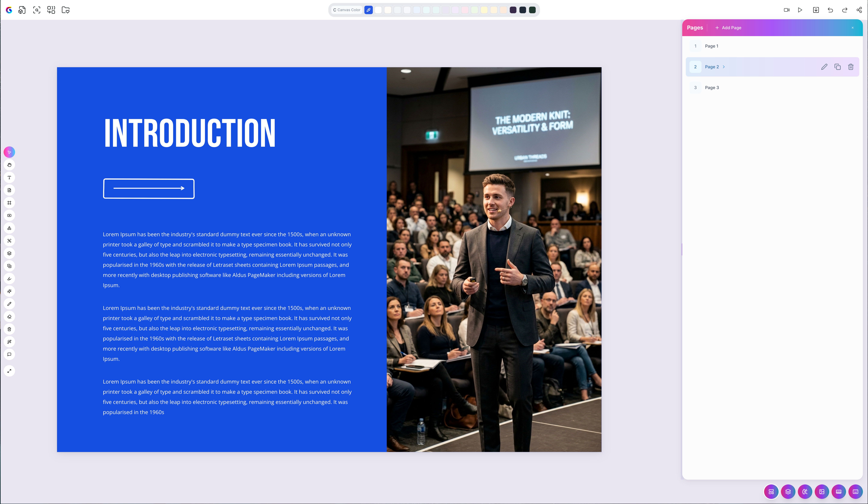Choose the white canvas color swatch
Screen dimensions: 868x504
pos(378,10)
